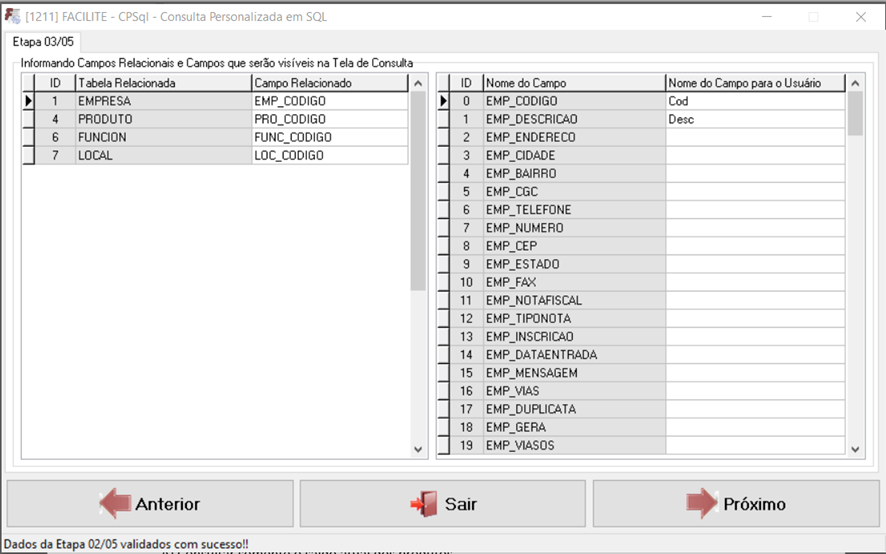Select the EMP_DATAENTRADA field row
The image size is (886, 554).
641,354
